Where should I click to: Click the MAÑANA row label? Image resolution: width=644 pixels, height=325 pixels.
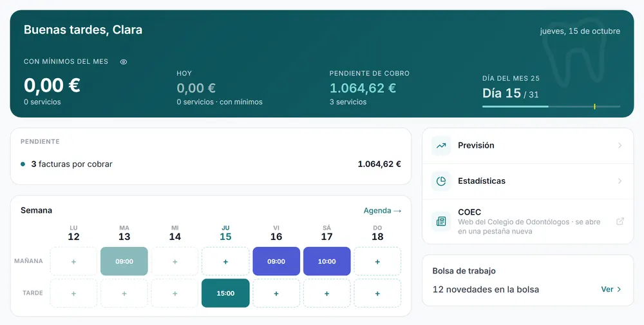28,261
